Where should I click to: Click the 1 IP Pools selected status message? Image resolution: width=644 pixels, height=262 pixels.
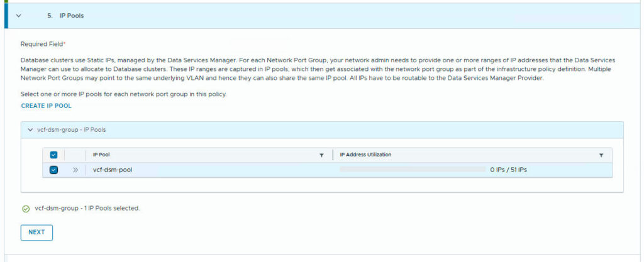click(x=87, y=209)
